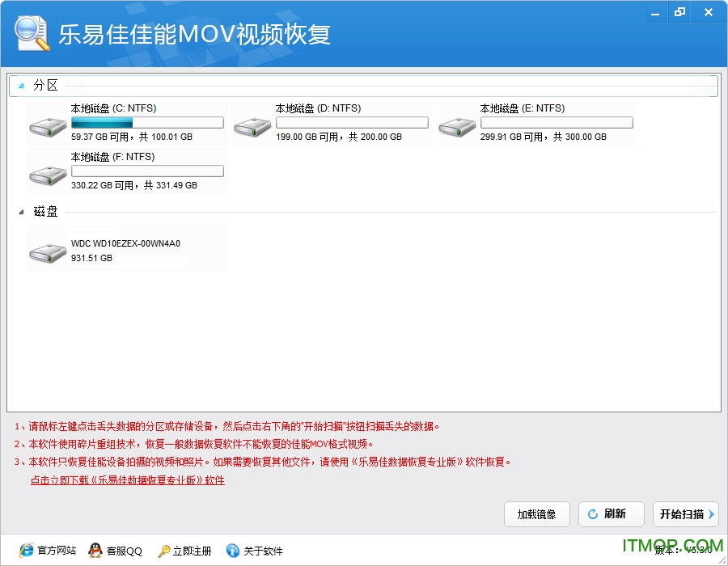
Task: Click the 加载镜像 load image button
Action: [537, 514]
